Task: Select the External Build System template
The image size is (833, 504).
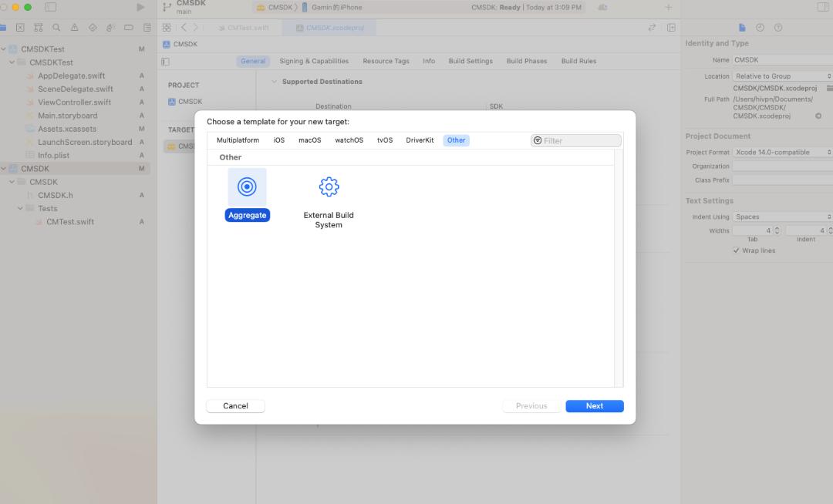Action: tap(329, 202)
